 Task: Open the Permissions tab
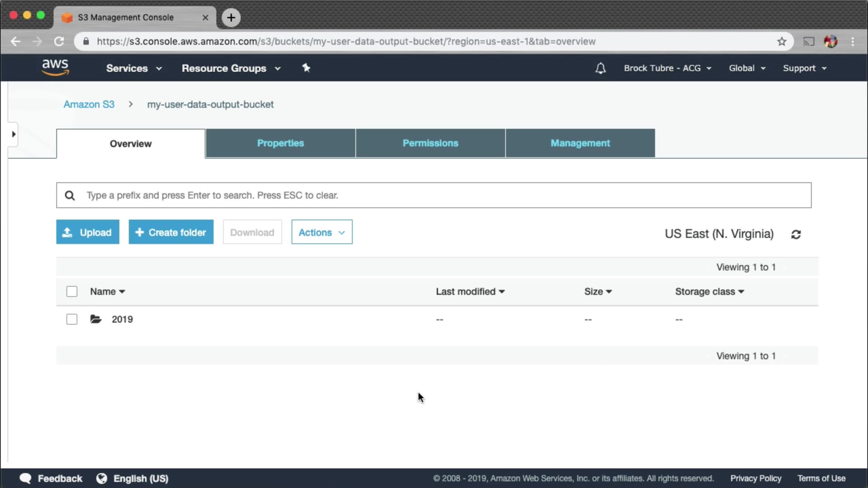click(x=430, y=143)
